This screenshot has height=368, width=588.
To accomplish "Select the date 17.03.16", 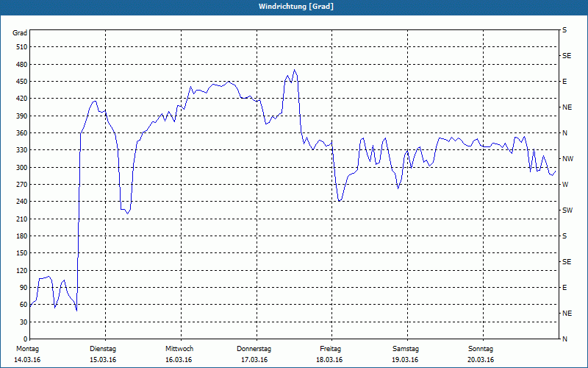I will [x=254, y=360].
